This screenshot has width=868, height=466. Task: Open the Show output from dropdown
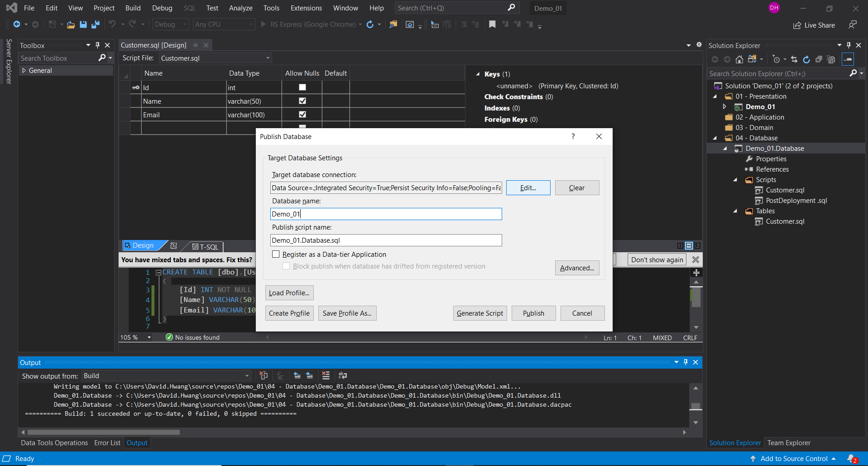click(x=166, y=376)
